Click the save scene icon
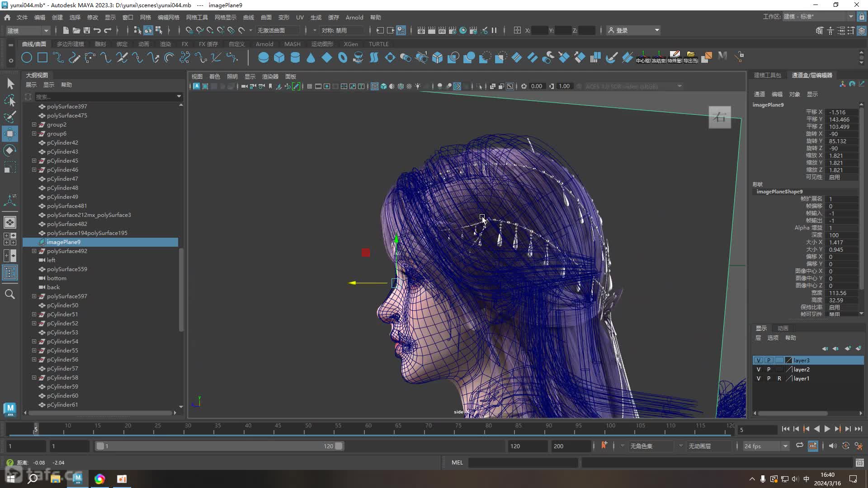The height and width of the screenshot is (488, 868). pos(86,30)
